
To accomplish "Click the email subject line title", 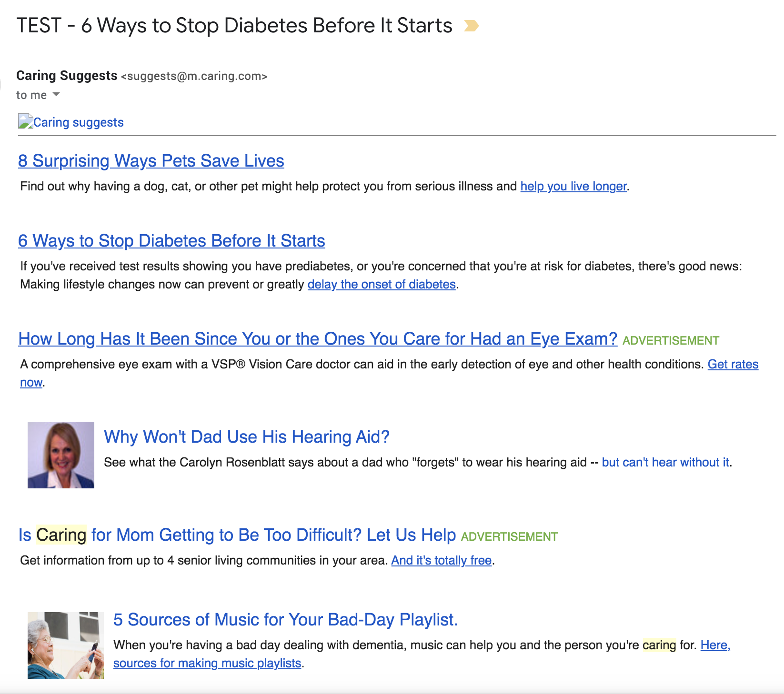I will point(234,26).
